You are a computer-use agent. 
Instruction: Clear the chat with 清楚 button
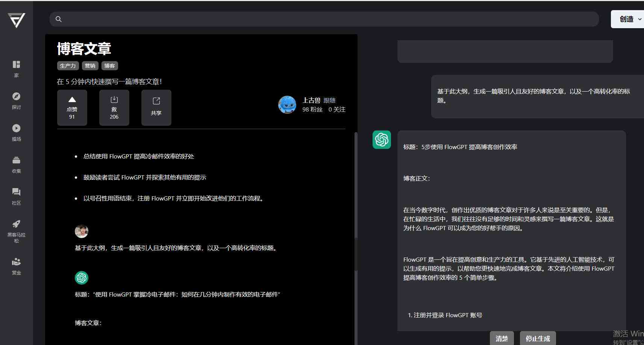point(502,338)
